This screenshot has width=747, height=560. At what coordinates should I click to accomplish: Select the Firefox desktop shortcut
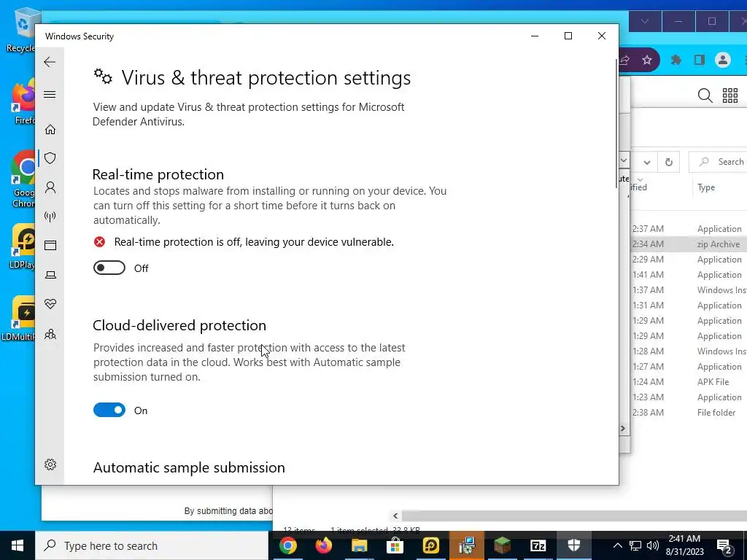point(24,102)
